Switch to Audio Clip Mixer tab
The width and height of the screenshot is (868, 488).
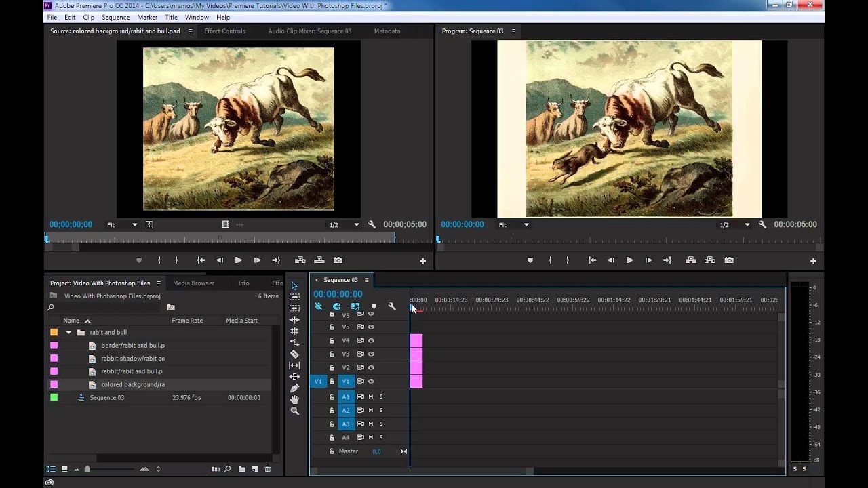pos(309,31)
